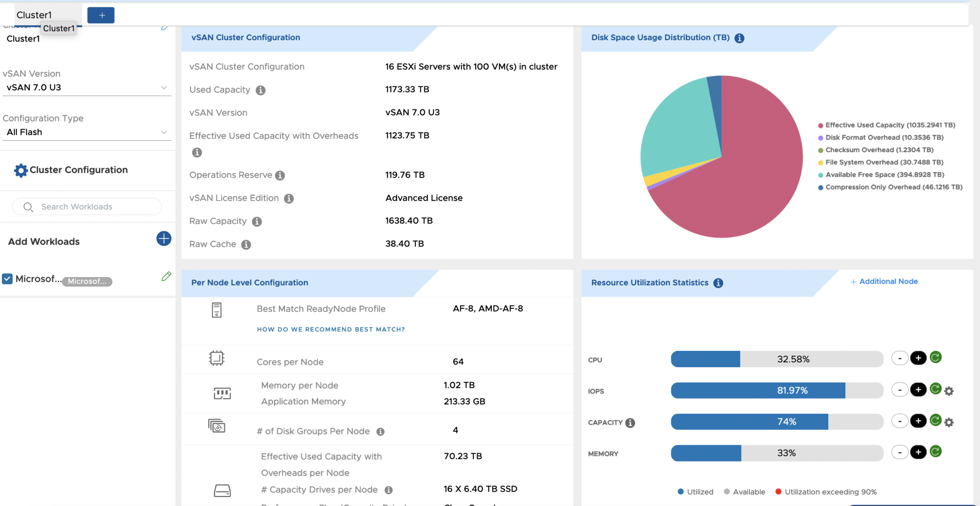This screenshot has width=980, height=506.
Task: Click the magnifier icon in Search Workloads
Action: (x=28, y=206)
